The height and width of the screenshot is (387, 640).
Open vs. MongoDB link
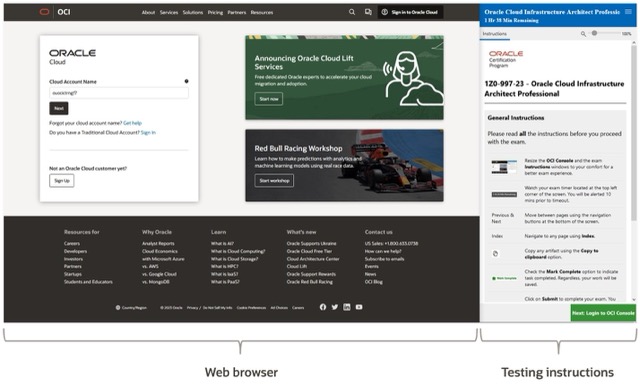click(156, 282)
